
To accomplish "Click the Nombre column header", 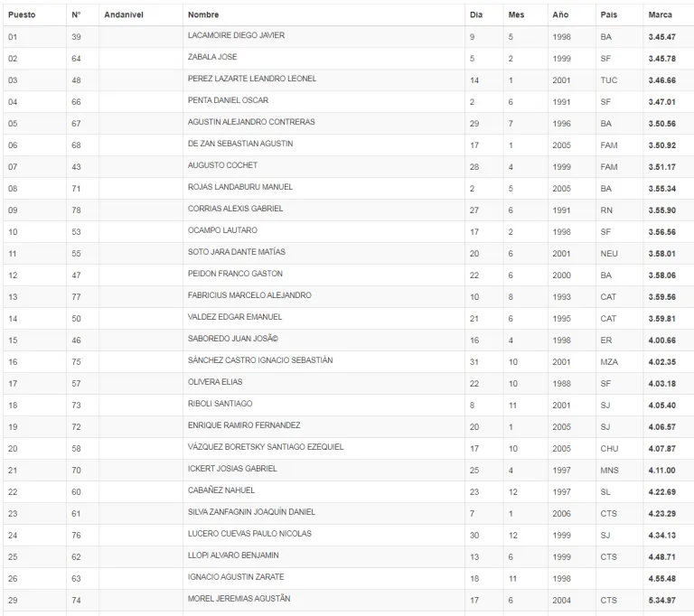I will [x=203, y=14].
